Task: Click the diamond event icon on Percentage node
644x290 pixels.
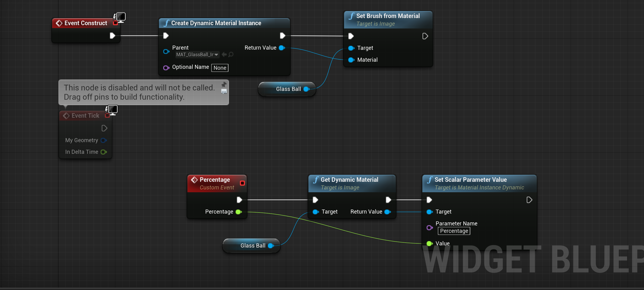Action: point(195,179)
